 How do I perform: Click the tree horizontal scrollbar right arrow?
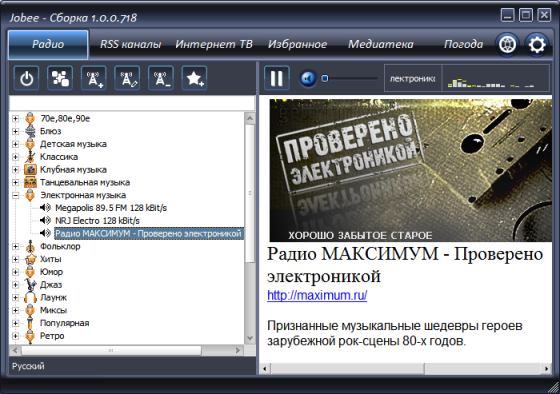pos(238,351)
